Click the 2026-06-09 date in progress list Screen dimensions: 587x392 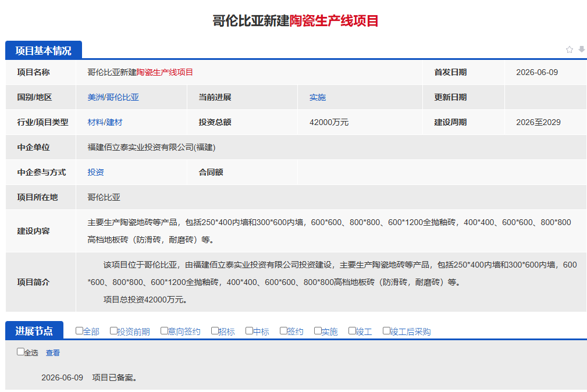pos(62,377)
